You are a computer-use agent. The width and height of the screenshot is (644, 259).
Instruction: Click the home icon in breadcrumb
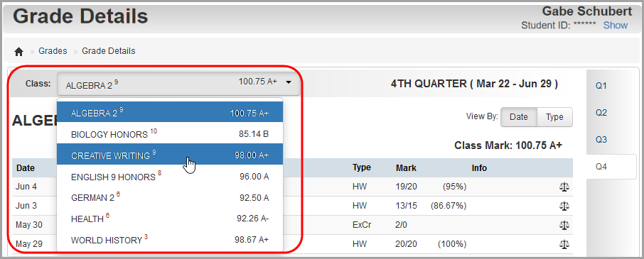pos(19,52)
